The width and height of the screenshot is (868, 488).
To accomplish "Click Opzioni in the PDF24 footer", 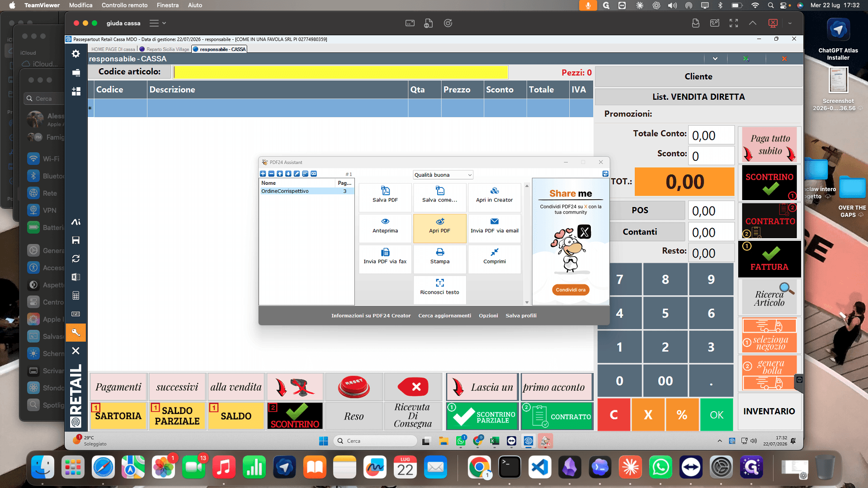I will coord(488,315).
